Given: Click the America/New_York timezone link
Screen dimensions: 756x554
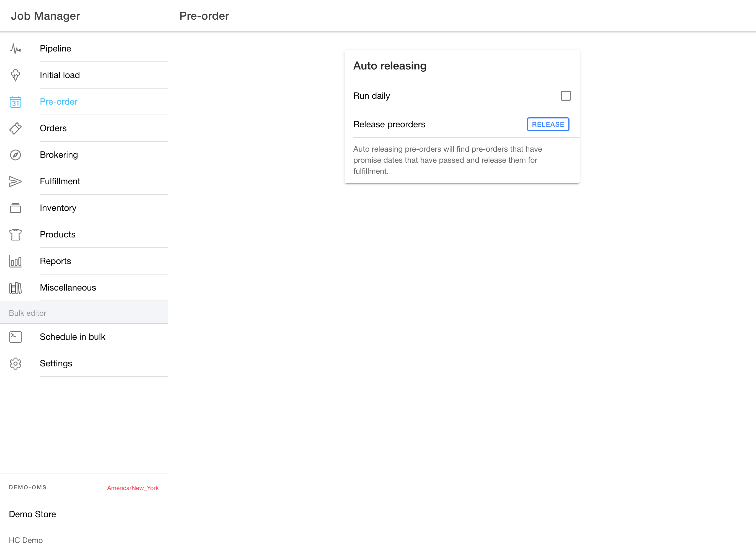Looking at the screenshot, I should (133, 488).
